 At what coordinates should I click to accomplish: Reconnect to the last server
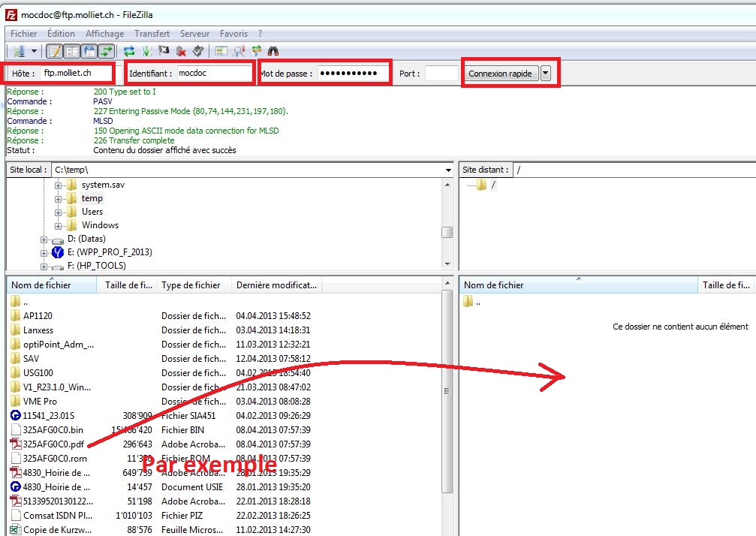pos(198,51)
